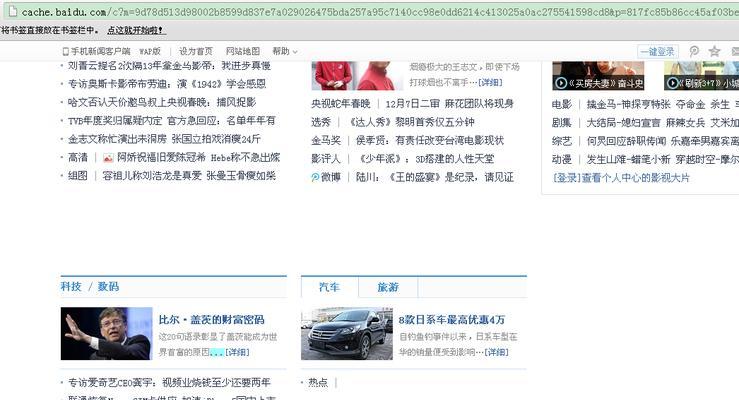This screenshot has height=400, width=739.
Task: Open 何炅回应辞职传闻 variety link
Action: pyautogui.click(x=626, y=141)
